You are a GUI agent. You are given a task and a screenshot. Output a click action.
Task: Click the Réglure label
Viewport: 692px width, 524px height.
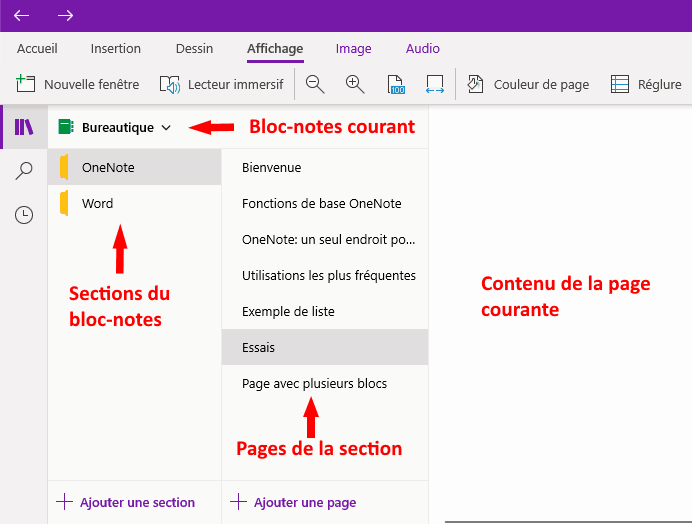click(x=659, y=84)
